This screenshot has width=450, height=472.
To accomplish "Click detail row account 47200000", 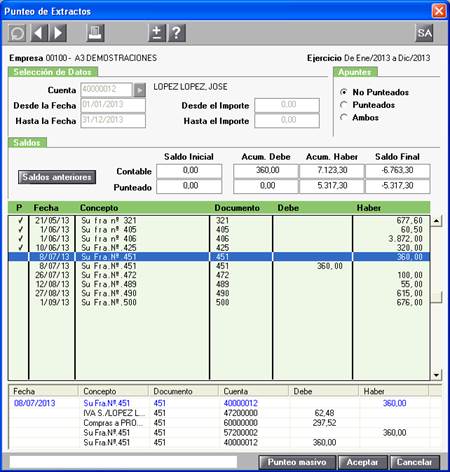I will tap(240, 413).
